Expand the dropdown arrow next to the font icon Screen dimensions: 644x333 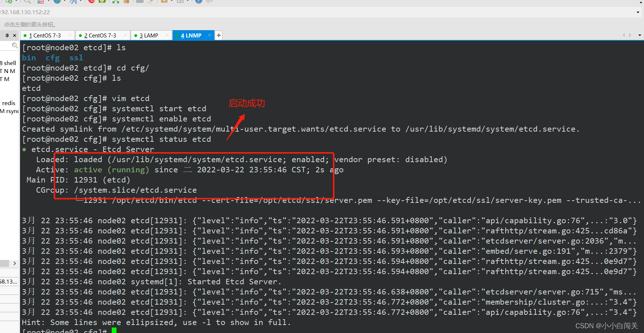tap(80, 1)
